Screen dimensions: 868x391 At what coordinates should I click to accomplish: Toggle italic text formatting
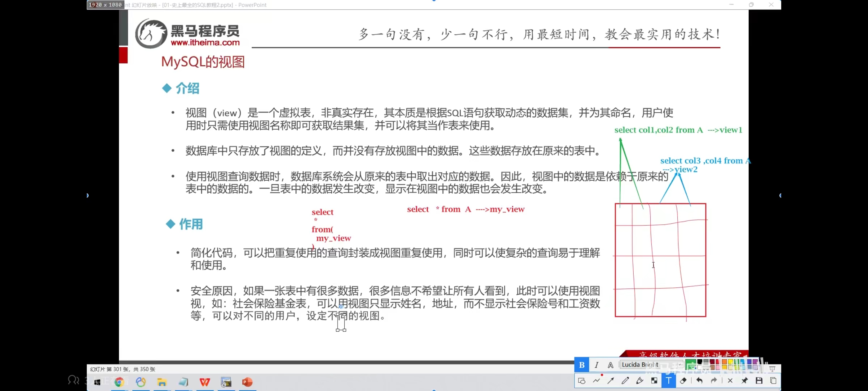596,365
